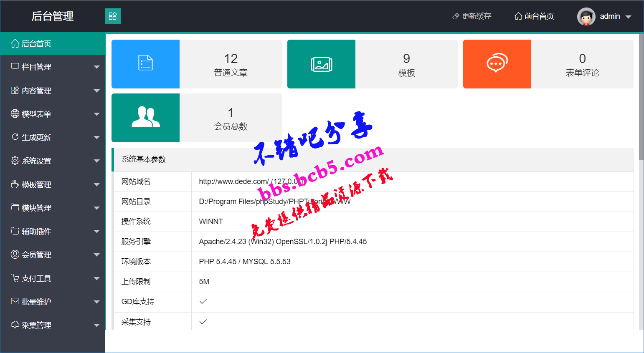Screen dimensions: 644x353
Task: Click the orange chat bubble icon tile
Action: tap(497, 64)
